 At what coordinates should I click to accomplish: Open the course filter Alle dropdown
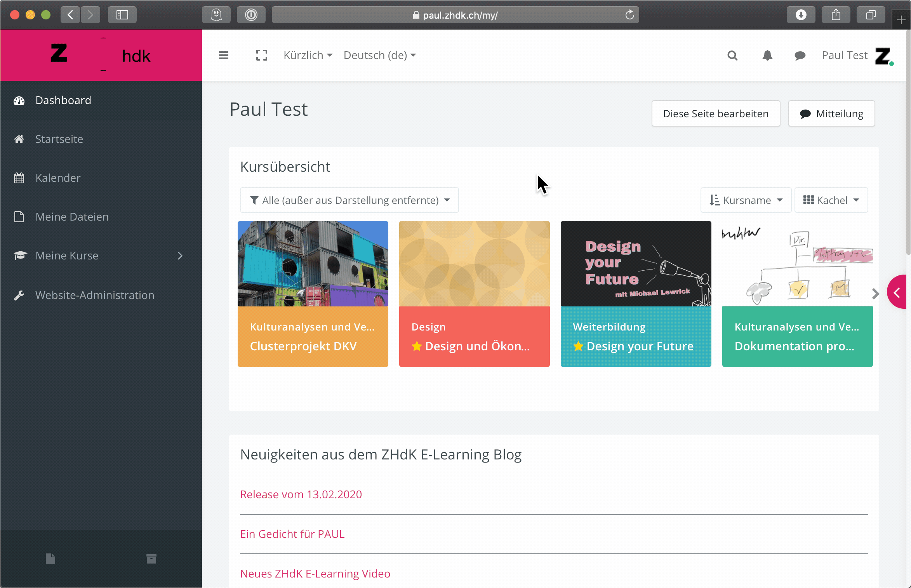349,200
